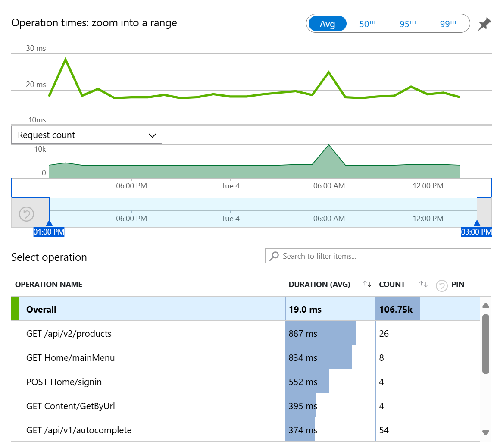Screen dimensions: 500x448
Task: Switch to the 99th percentile tab
Action: tap(447, 24)
